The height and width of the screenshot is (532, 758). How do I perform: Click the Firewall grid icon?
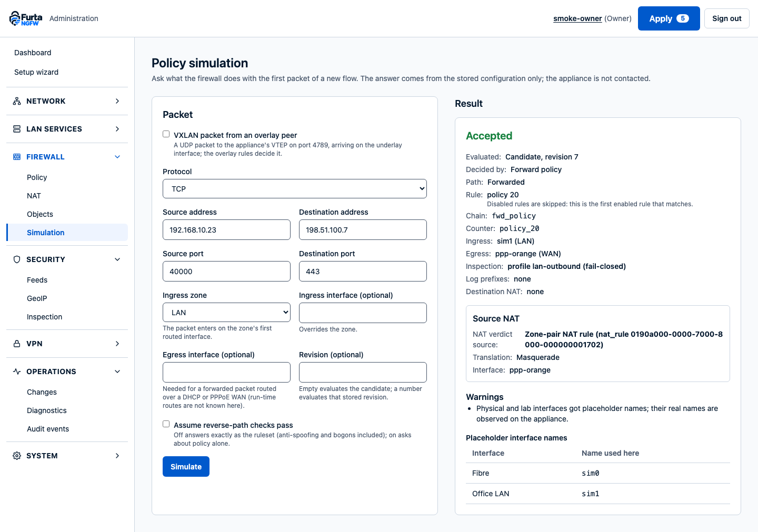pyautogui.click(x=17, y=157)
